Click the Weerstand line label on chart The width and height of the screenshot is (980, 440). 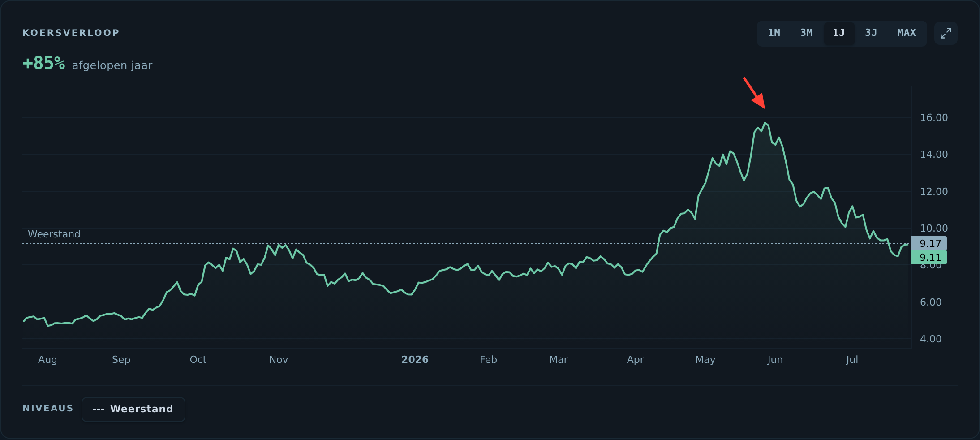pos(54,234)
